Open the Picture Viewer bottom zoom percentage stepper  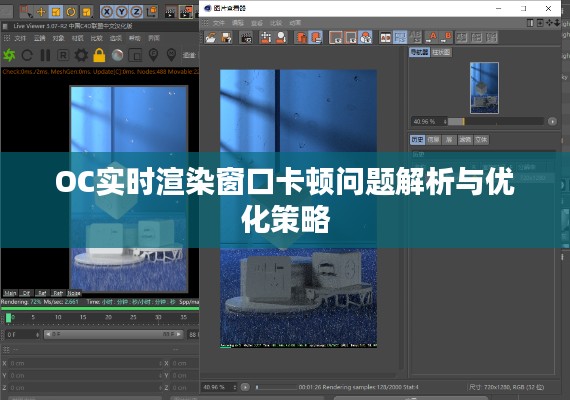coord(234,387)
